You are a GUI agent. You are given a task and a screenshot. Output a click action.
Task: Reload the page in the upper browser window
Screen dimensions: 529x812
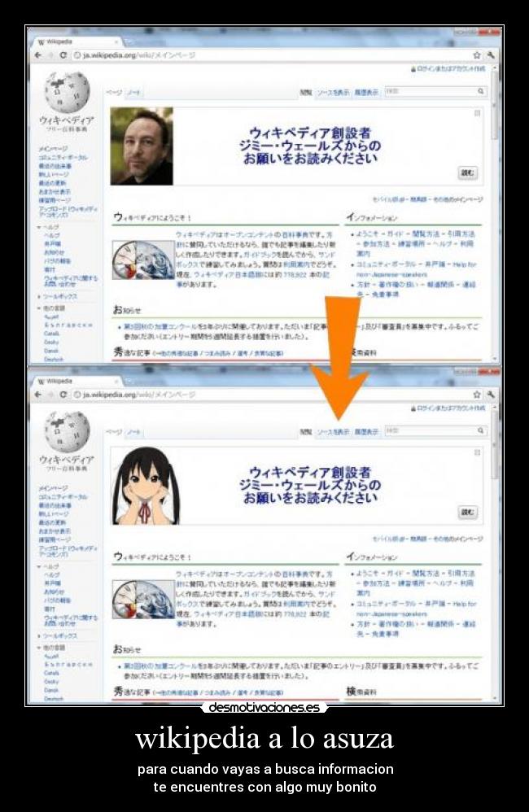63,55
